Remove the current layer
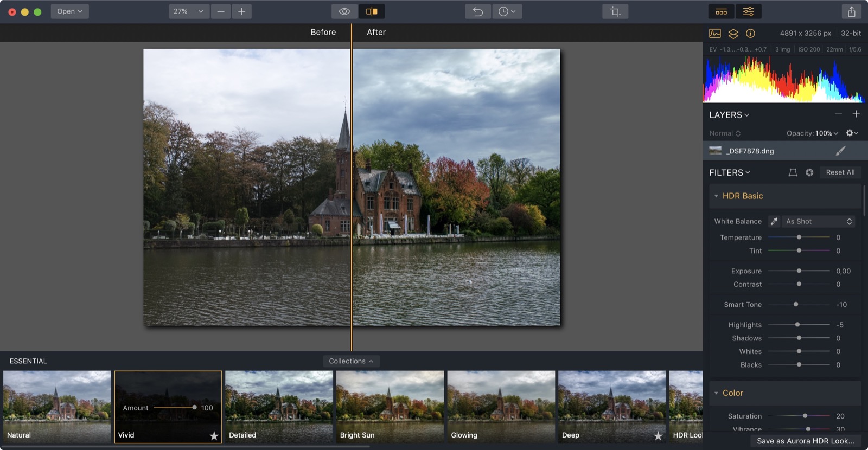Screen dimensions: 868x450 coord(838,114)
